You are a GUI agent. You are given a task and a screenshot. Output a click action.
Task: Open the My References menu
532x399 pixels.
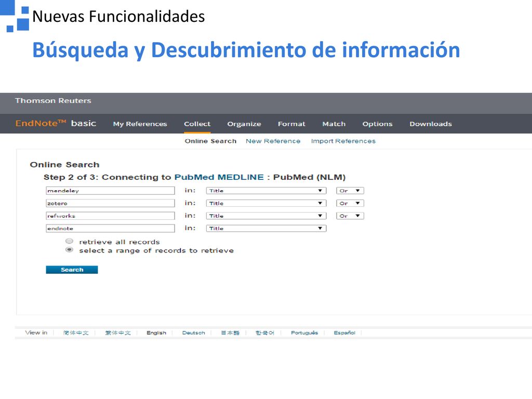pos(140,124)
